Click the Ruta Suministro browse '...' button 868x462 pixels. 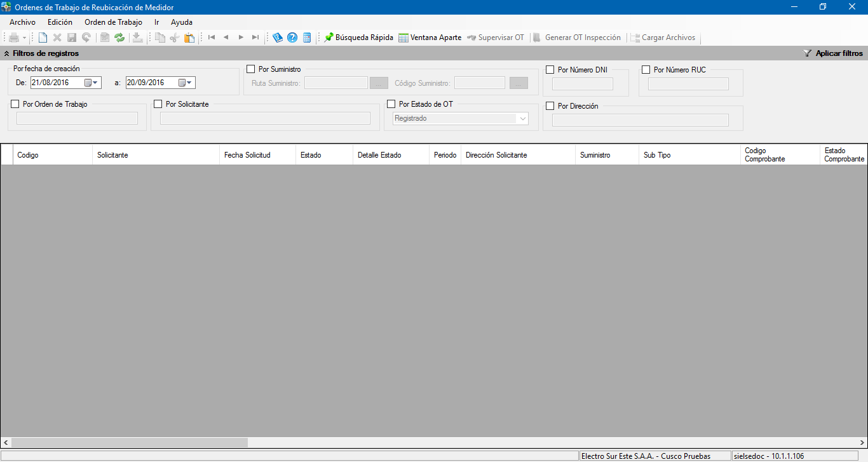(x=379, y=83)
